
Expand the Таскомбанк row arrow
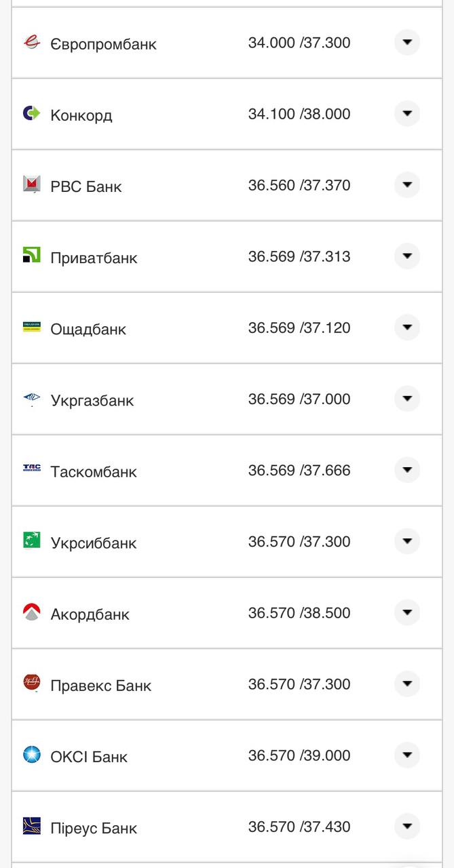tap(407, 470)
